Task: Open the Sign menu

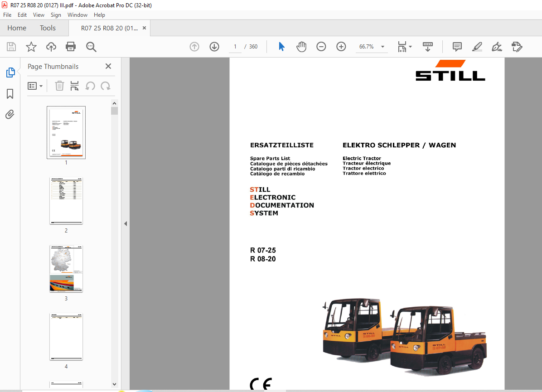Action: pyautogui.click(x=56, y=15)
